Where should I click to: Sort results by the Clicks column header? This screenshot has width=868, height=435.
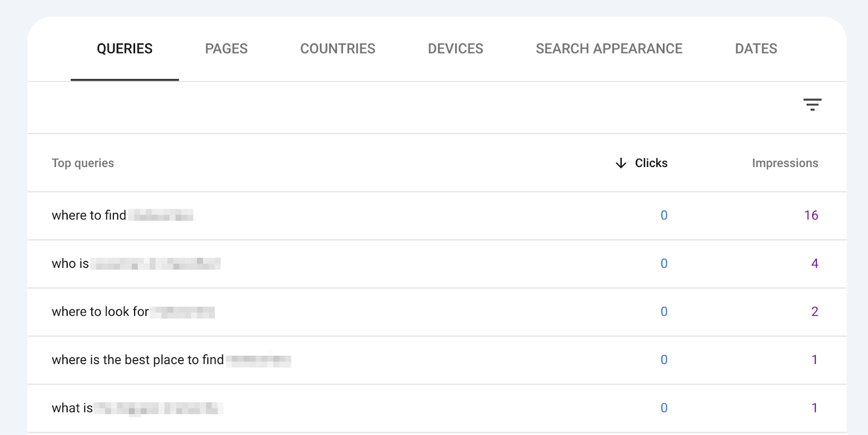pos(650,163)
